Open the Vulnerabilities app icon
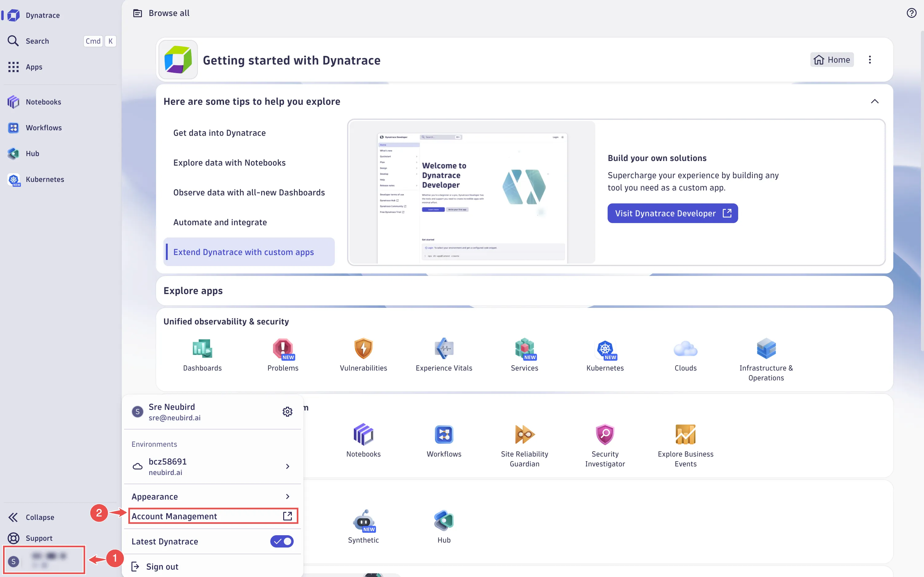The image size is (924, 577). 363,348
